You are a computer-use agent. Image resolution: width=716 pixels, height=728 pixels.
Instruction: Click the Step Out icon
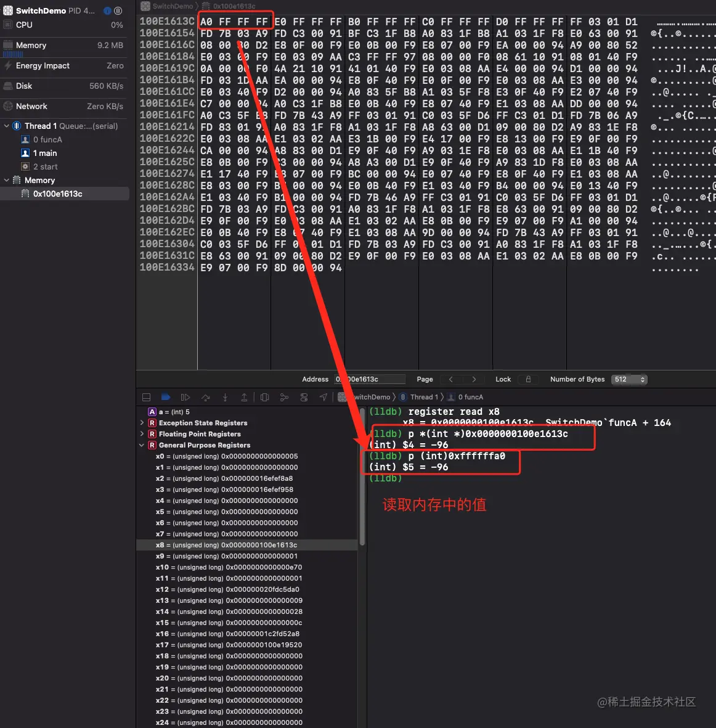click(x=244, y=397)
